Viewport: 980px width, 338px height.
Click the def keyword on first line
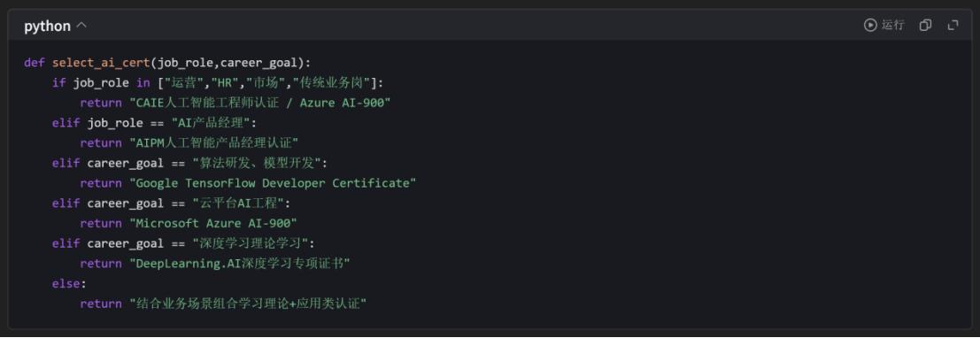click(35, 63)
